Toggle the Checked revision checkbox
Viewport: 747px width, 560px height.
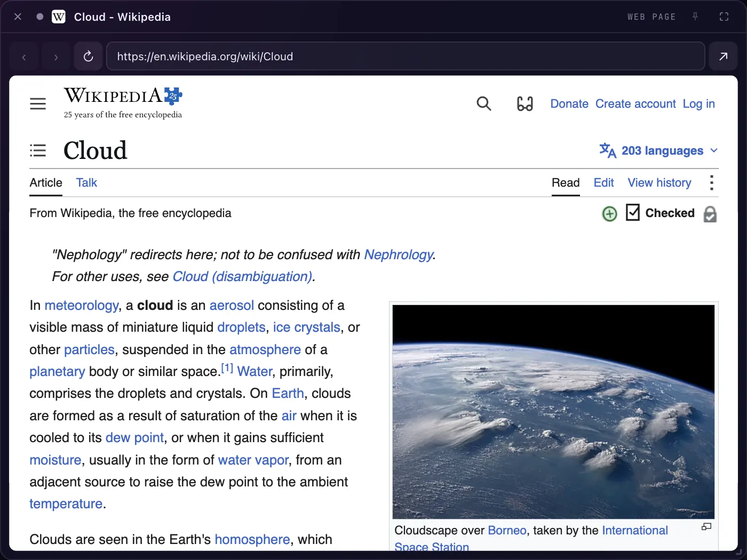click(x=632, y=212)
